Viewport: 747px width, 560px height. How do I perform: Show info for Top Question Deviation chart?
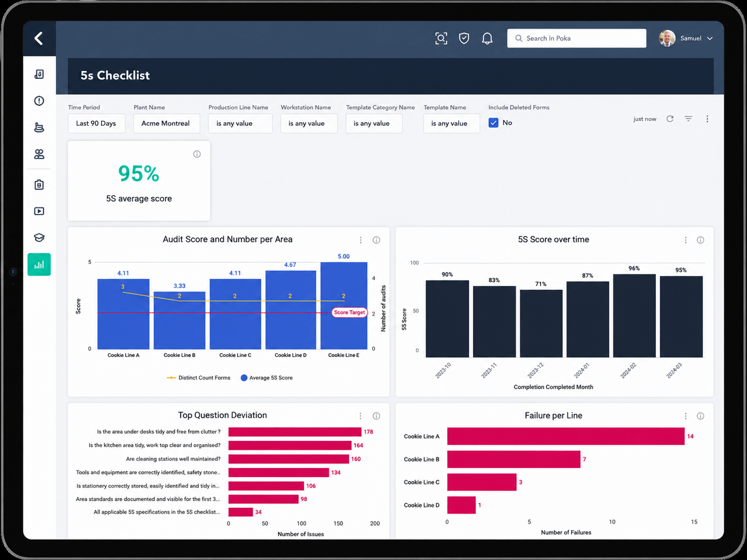coord(377,416)
